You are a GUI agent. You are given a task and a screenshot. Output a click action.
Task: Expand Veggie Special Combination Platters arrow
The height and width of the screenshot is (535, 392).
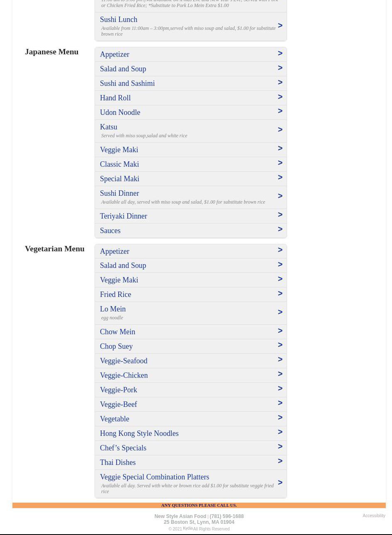point(280,483)
